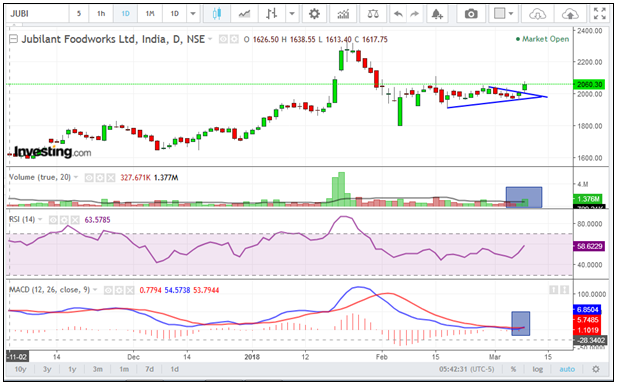Image resolution: width=618 pixels, height=386 pixels.
Task: Set date range to 7d
Action: coord(149,369)
